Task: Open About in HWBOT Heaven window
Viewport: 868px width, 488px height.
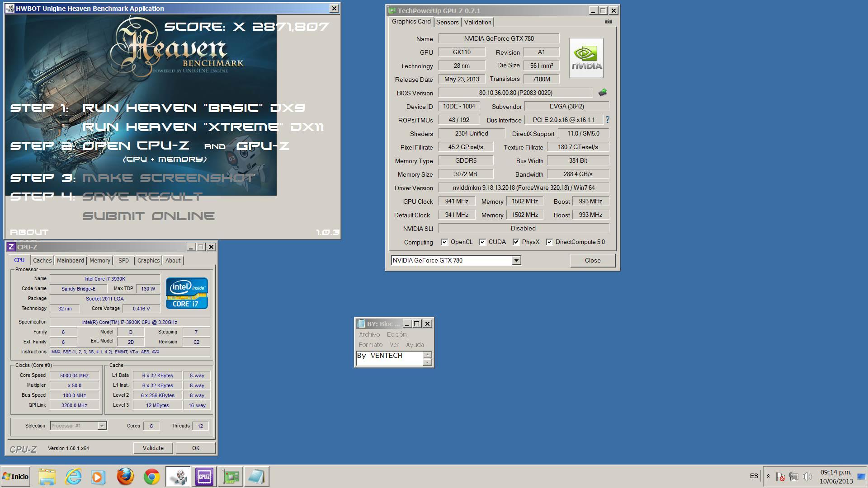Action: click(29, 232)
